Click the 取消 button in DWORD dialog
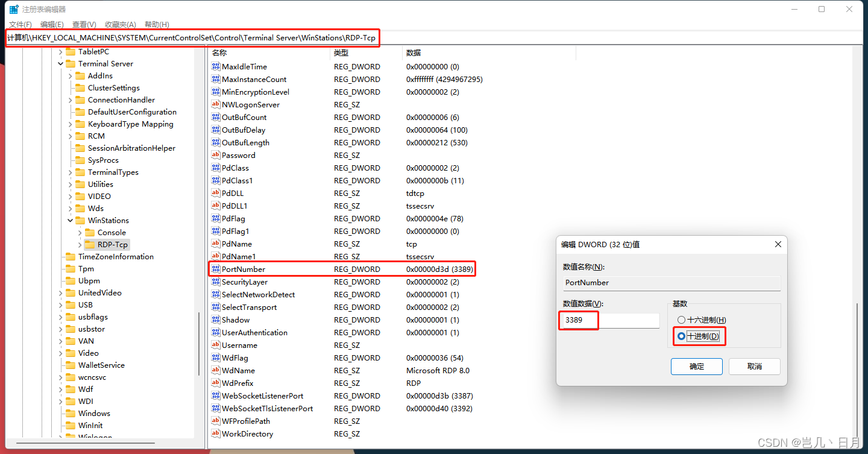Viewport: 868px width, 454px height. point(754,366)
